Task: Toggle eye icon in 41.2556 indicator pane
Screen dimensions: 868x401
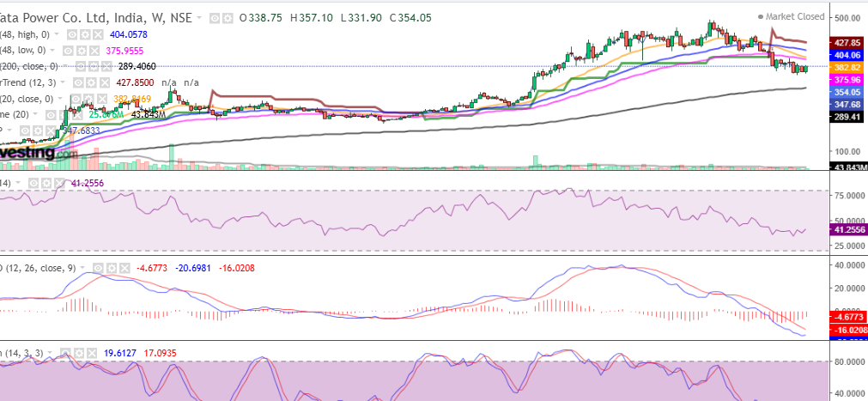Action: [x=33, y=183]
